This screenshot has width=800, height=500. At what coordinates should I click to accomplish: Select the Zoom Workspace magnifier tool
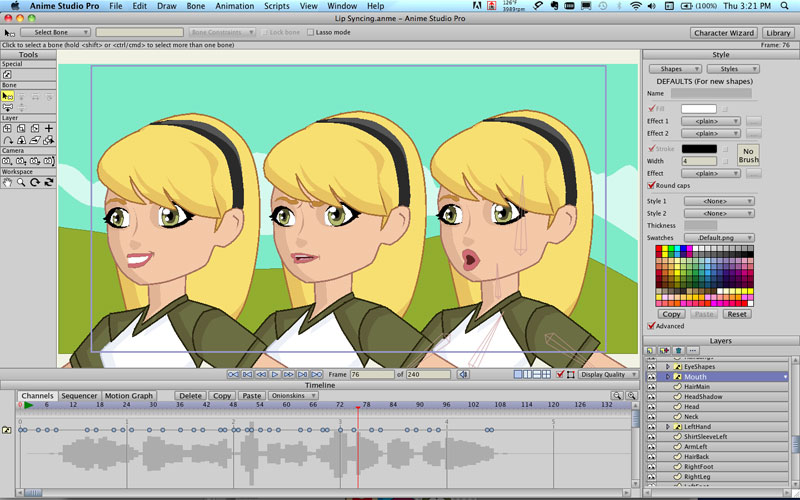pos(21,182)
